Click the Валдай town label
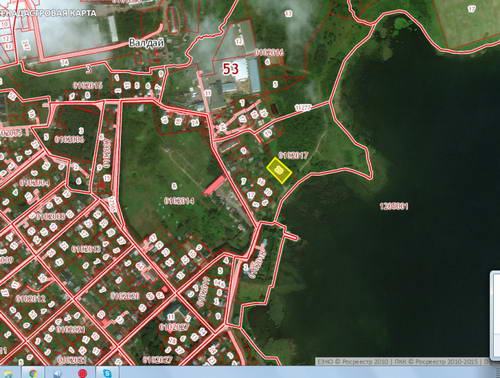The width and height of the screenshot is (500, 378). [146, 43]
